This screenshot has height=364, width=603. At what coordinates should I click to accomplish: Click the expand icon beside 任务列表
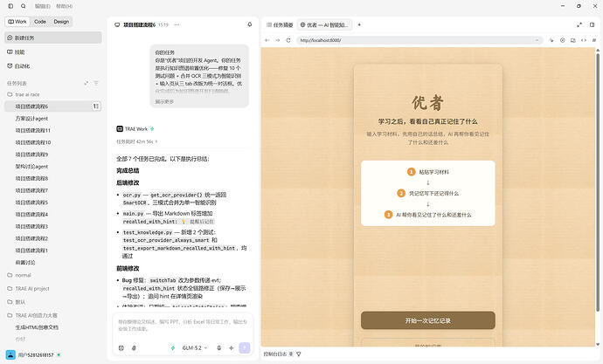[x=87, y=83]
